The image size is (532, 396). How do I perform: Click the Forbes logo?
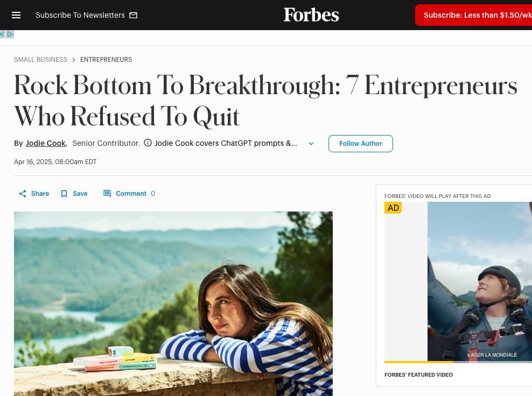click(x=311, y=15)
